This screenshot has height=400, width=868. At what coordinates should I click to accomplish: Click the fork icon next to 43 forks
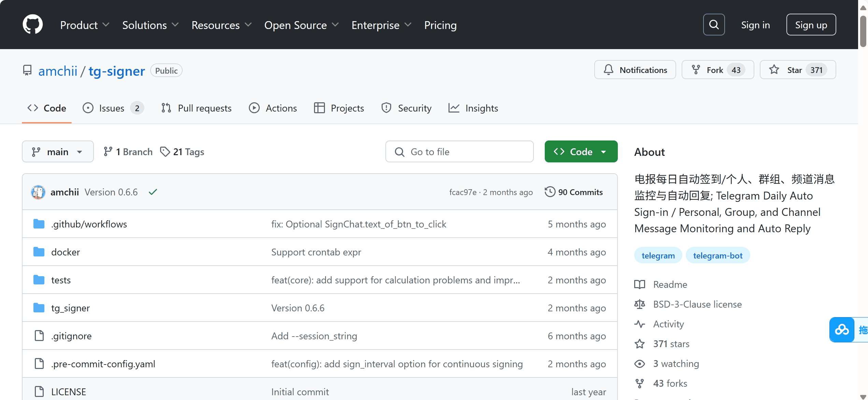[640, 383]
